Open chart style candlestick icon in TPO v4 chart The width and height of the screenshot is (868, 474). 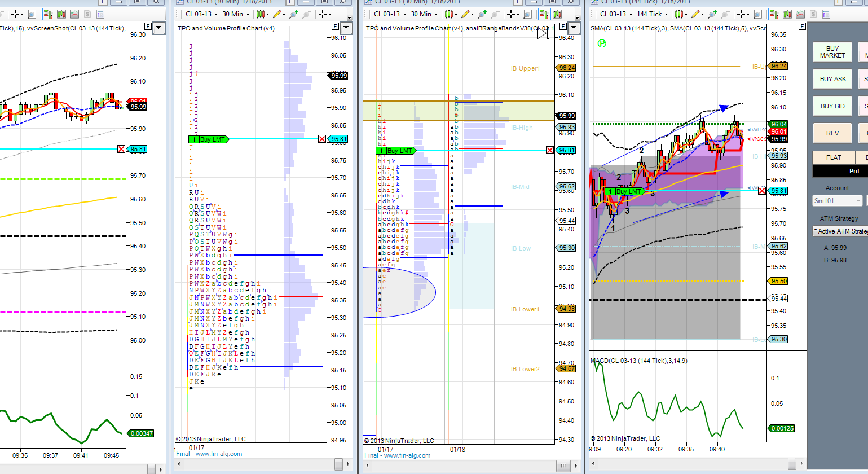click(x=260, y=14)
